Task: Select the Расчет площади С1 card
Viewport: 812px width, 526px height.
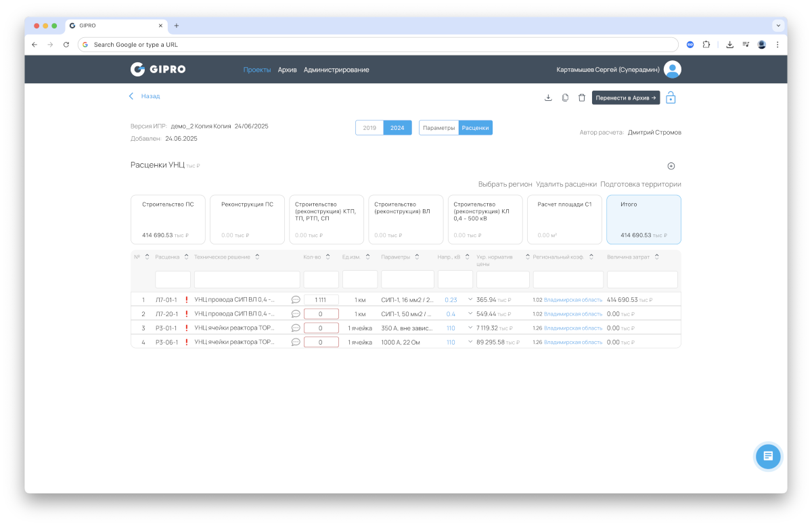Action: pos(564,219)
